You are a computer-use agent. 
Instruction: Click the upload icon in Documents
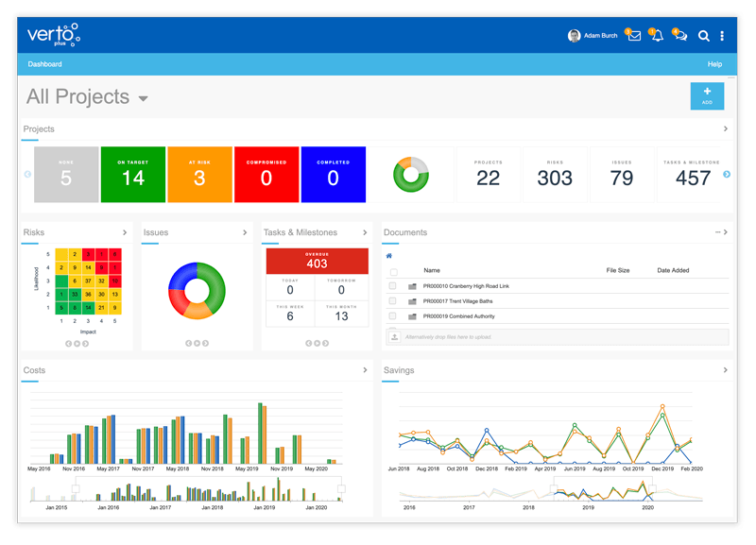[394, 337]
